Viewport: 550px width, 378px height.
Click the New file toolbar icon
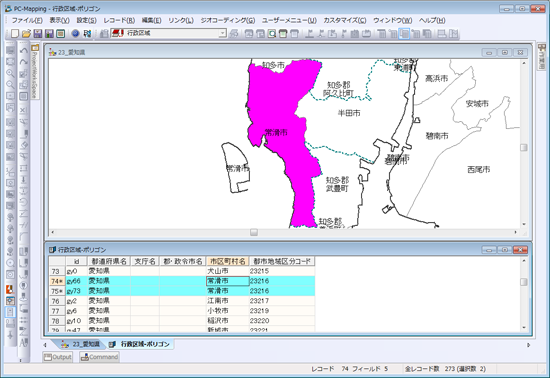pyautogui.click(x=14, y=33)
